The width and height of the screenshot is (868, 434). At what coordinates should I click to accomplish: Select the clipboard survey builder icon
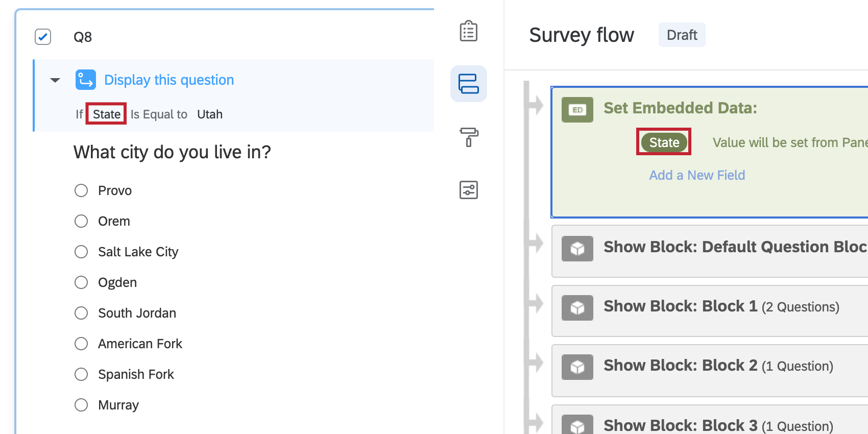tap(468, 31)
